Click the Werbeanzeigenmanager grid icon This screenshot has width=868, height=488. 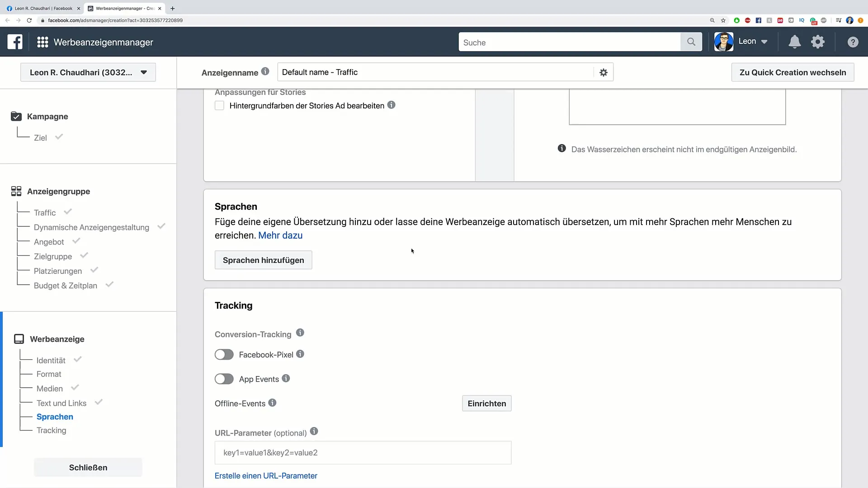[x=42, y=42]
